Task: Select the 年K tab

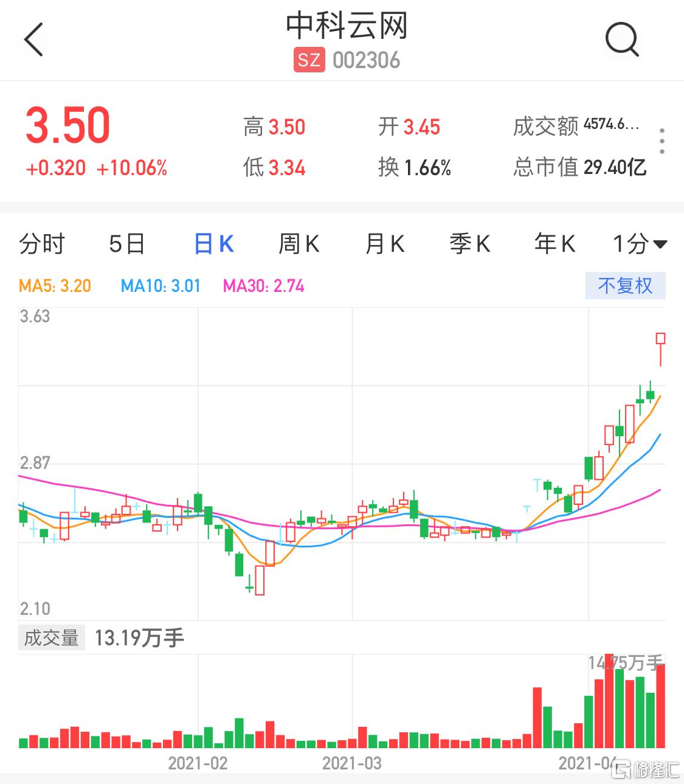Action: point(554,244)
